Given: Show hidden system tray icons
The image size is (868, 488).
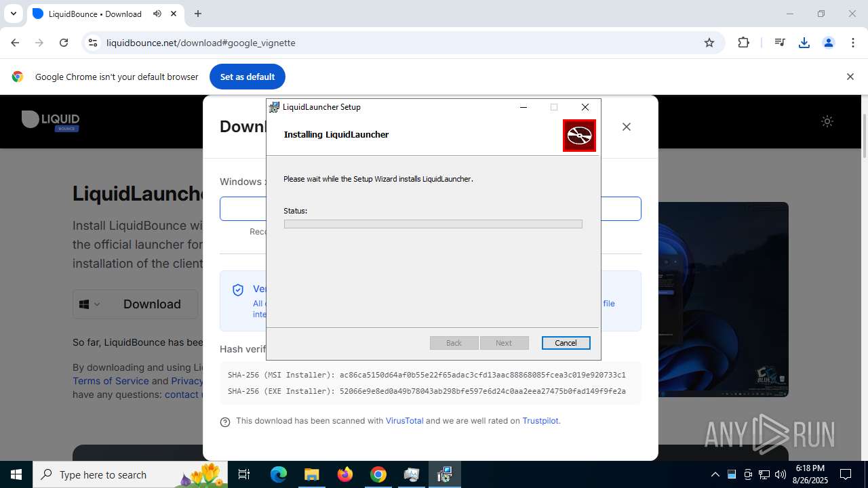Looking at the screenshot, I should [715, 474].
